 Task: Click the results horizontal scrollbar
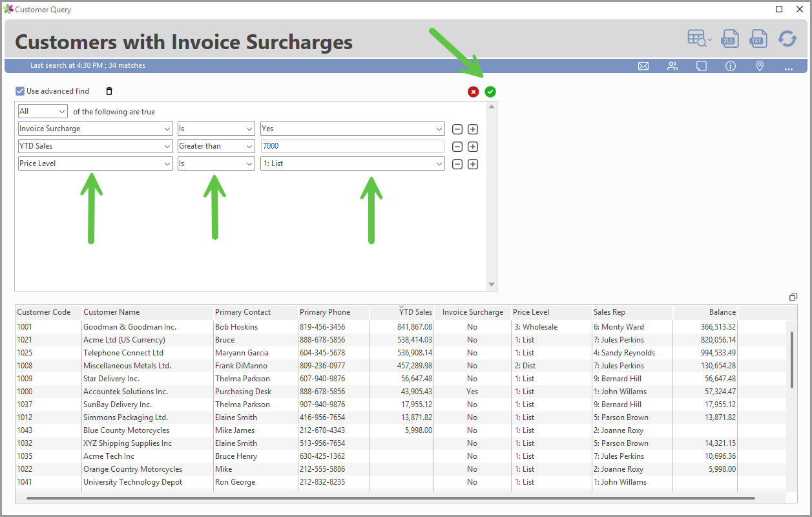tap(391, 498)
